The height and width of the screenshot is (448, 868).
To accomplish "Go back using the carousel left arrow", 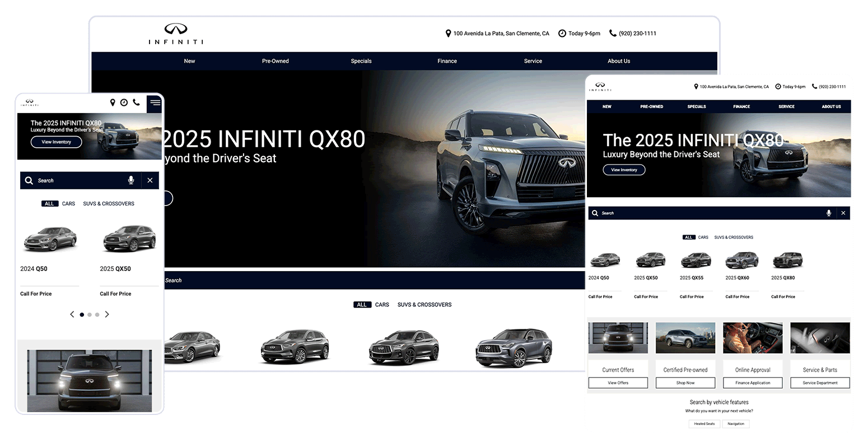I will [72, 314].
